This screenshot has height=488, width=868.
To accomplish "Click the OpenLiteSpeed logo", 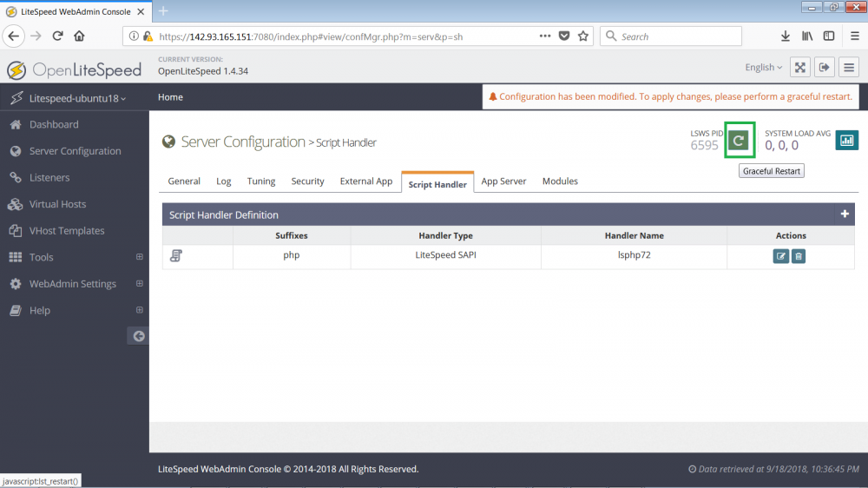I will (x=74, y=69).
